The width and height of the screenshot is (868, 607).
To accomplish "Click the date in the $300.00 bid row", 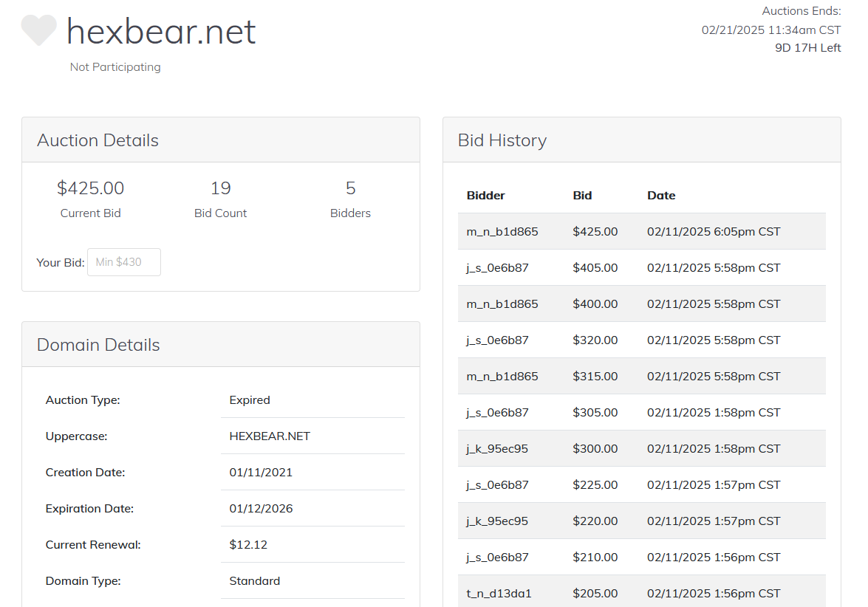I will (x=714, y=449).
